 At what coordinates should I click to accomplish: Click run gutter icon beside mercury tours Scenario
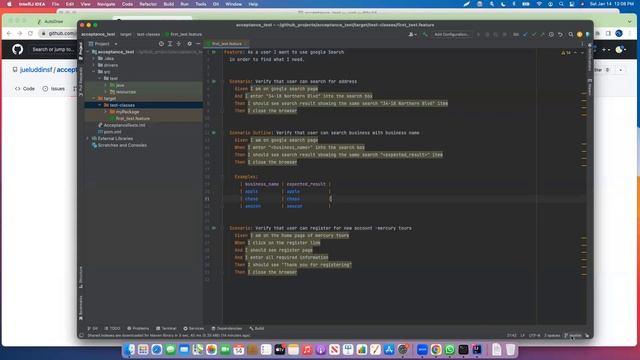click(x=213, y=228)
